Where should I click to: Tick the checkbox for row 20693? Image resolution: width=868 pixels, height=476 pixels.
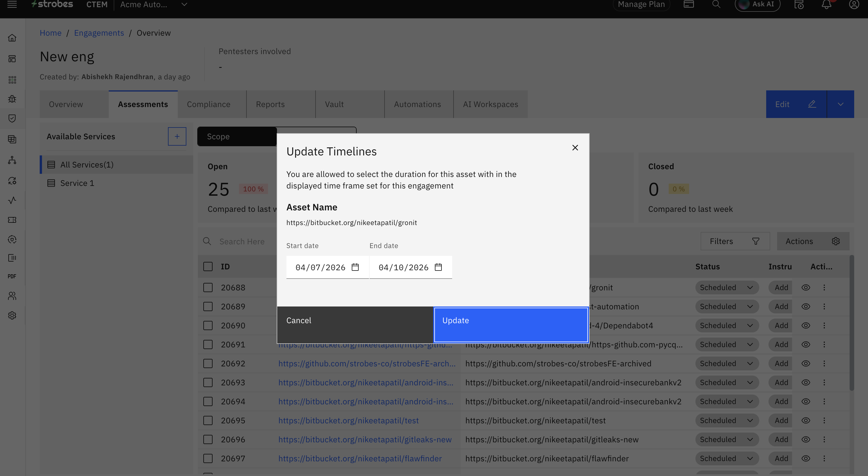click(x=208, y=382)
